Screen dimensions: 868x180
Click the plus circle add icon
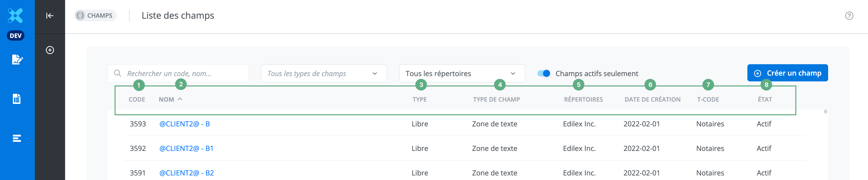50,50
